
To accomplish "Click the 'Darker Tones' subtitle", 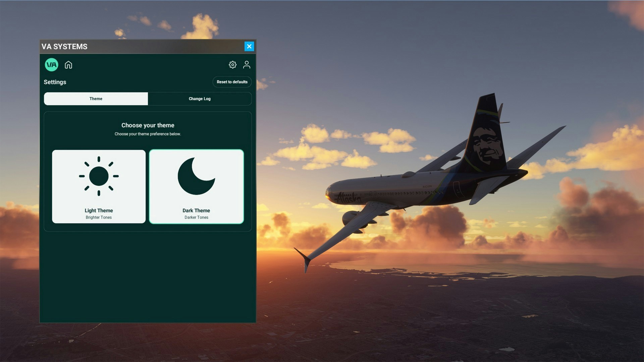I will (x=196, y=218).
